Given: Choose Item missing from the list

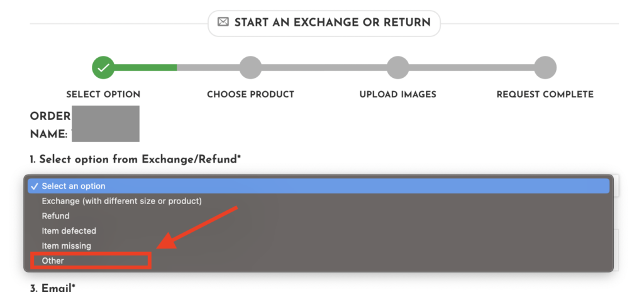Looking at the screenshot, I should click(x=66, y=246).
